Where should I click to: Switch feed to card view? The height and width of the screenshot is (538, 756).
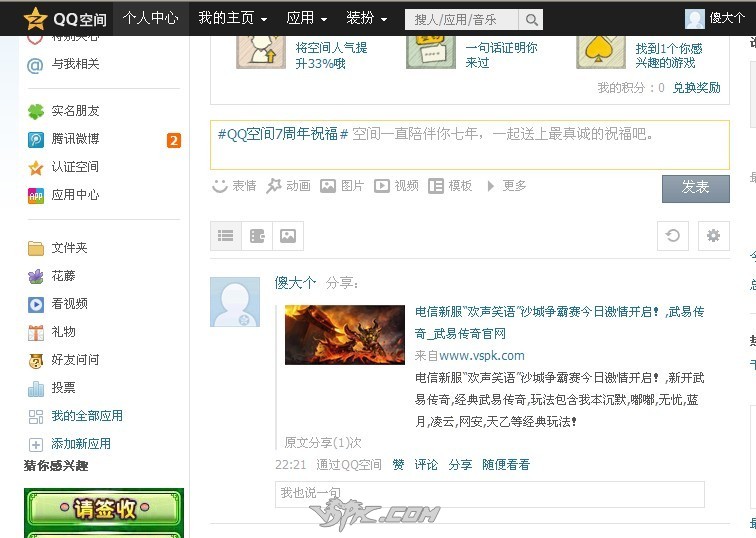pos(257,236)
